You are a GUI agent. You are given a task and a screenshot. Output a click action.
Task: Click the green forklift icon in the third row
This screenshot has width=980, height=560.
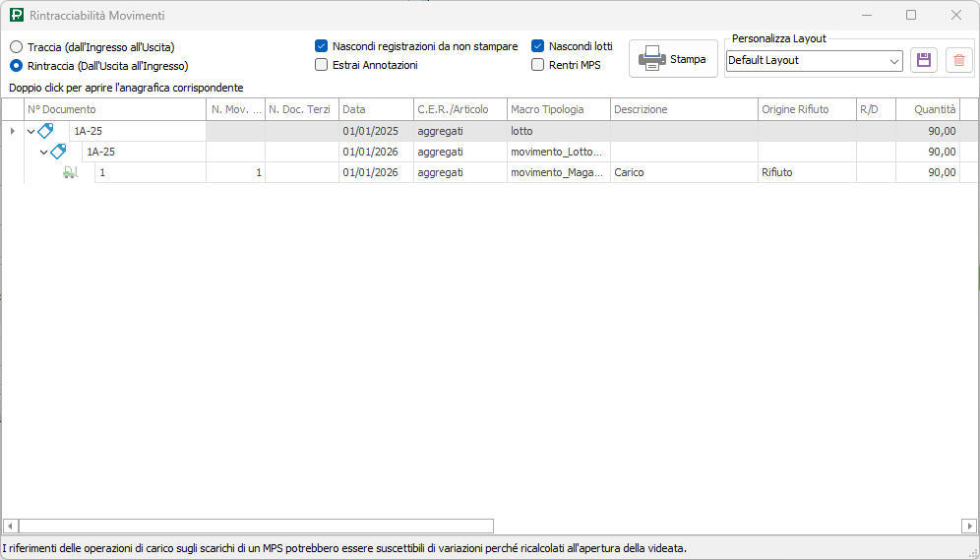70,172
